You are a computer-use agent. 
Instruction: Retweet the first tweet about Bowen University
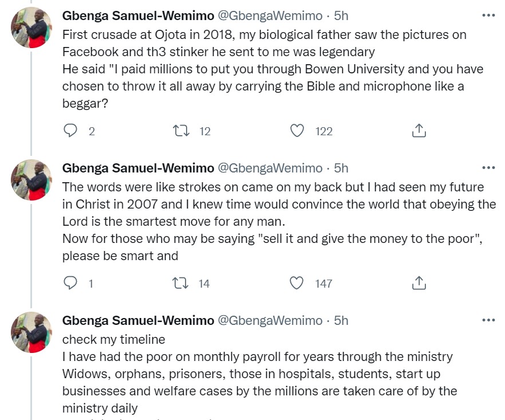point(181,131)
